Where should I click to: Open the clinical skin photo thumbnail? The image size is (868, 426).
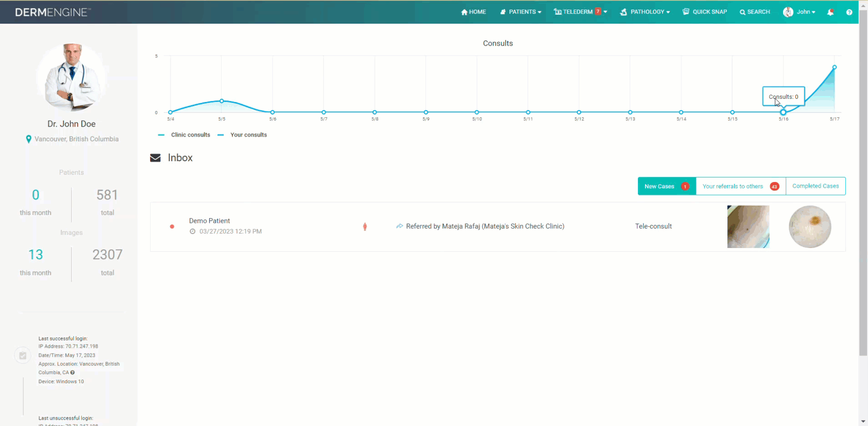click(x=748, y=227)
